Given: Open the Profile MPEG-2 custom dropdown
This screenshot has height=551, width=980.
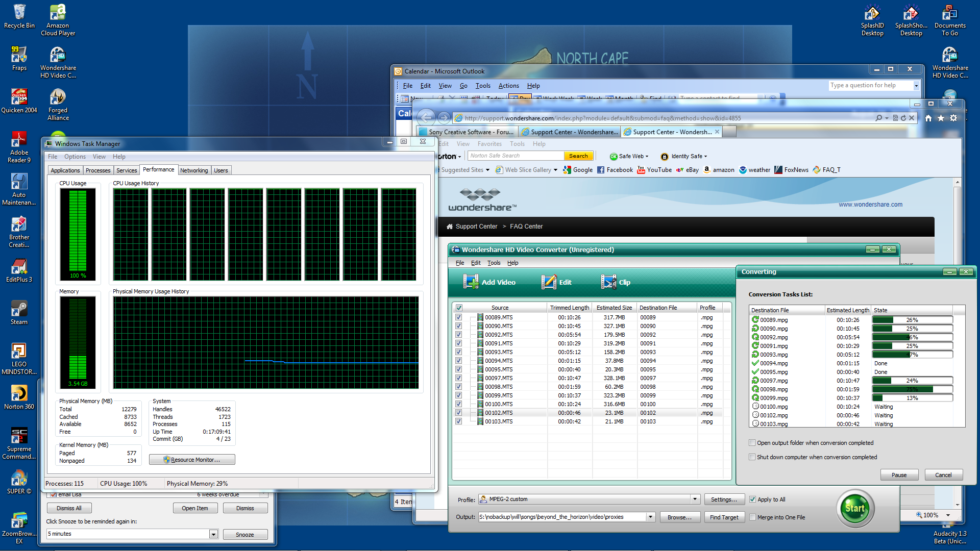Looking at the screenshot, I should pos(695,499).
